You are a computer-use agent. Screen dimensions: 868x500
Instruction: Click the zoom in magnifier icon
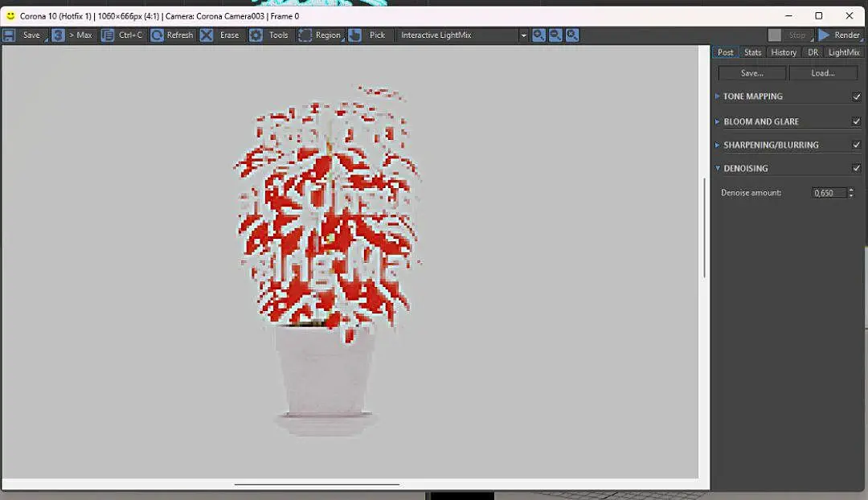point(538,35)
